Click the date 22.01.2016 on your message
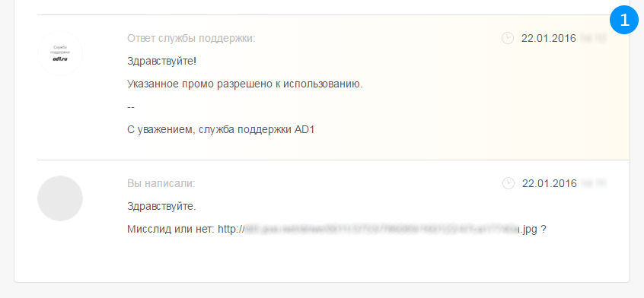This screenshot has width=644, height=298. (x=550, y=184)
